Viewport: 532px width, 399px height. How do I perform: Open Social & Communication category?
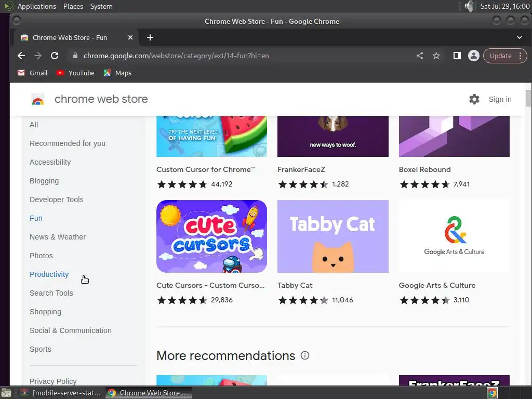click(x=71, y=330)
